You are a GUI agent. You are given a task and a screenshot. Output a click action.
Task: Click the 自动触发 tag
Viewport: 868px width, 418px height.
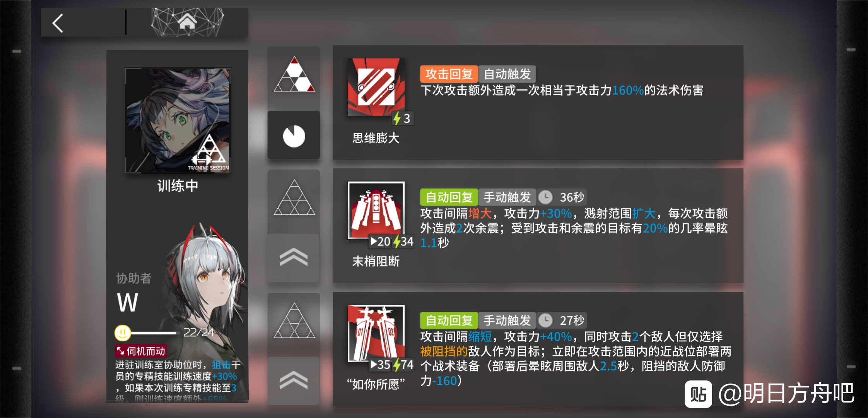(507, 74)
